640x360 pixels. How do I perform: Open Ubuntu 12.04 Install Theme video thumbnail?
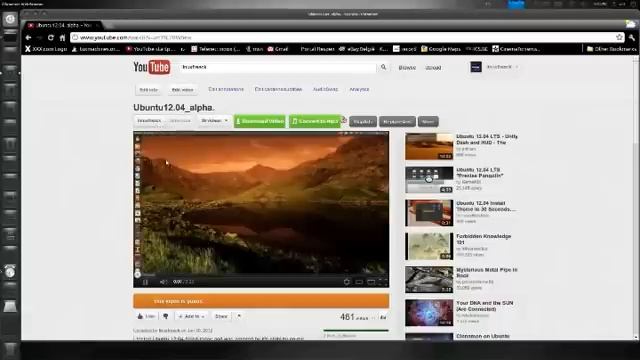(x=429, y=213)
